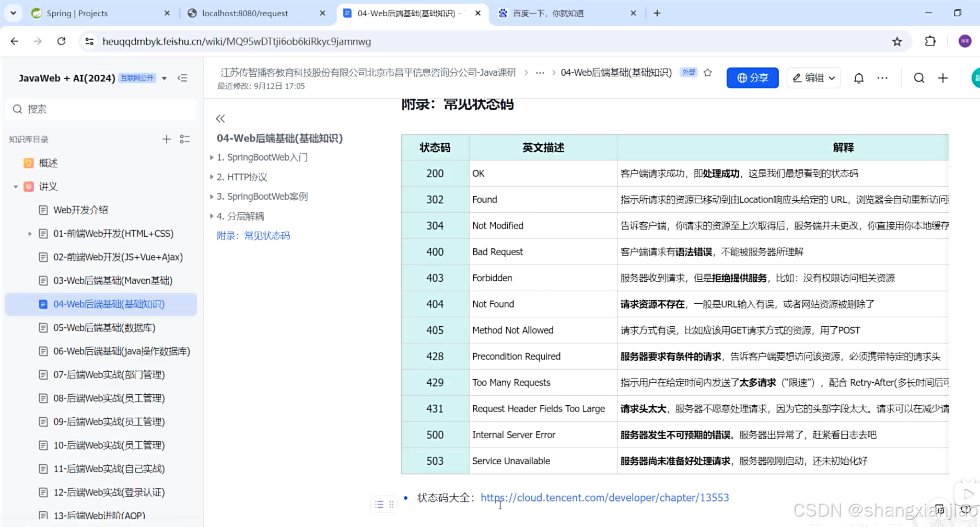The width and height of the screenshot is (980, 527).
Task: Expand outline section 4. 分层解耦
Action: (x=212, y=216)
